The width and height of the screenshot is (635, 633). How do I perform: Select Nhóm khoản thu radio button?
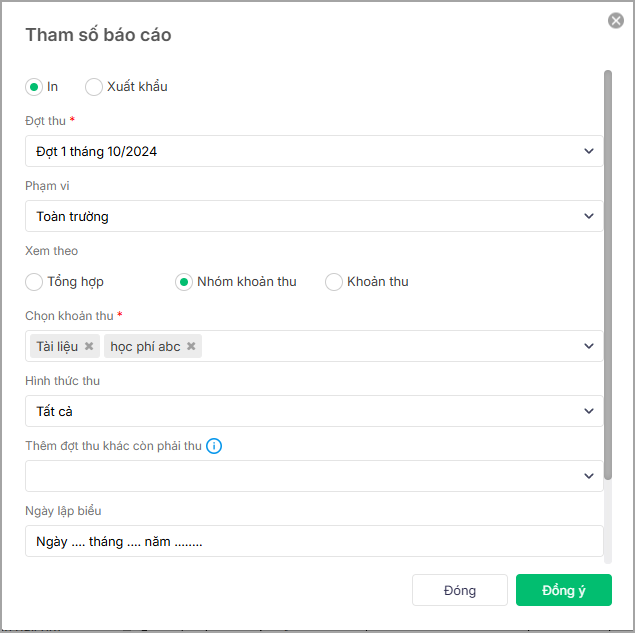point(184,282)
